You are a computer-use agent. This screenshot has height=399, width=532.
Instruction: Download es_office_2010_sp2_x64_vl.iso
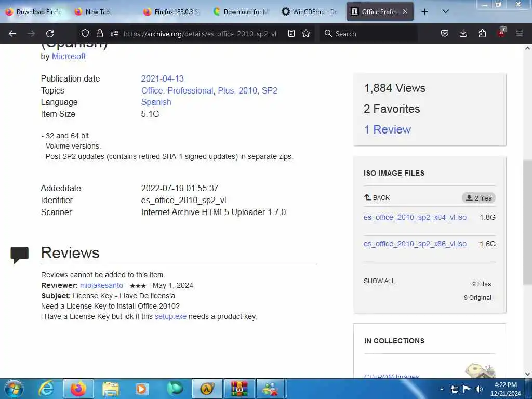point(415,217)
